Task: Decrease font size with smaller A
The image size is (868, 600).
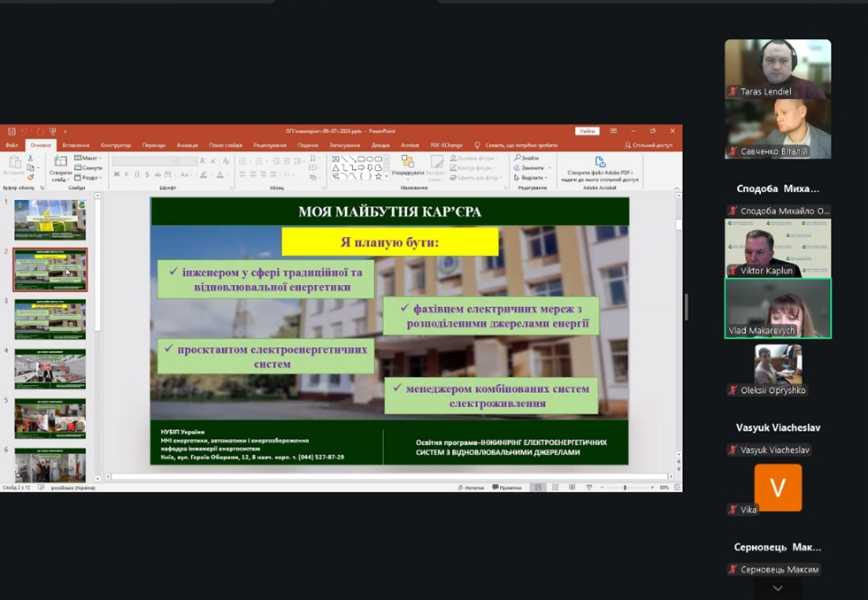Action: coord(213,161)
